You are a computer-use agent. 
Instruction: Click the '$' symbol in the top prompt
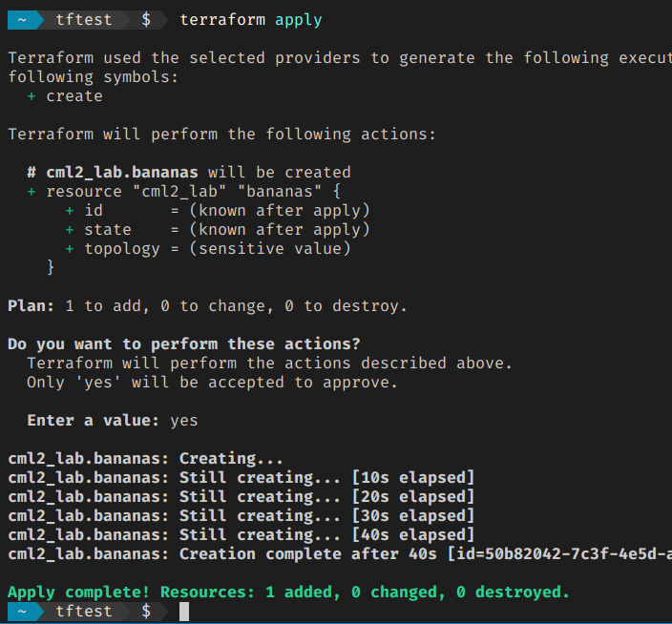tap(146, 20)
